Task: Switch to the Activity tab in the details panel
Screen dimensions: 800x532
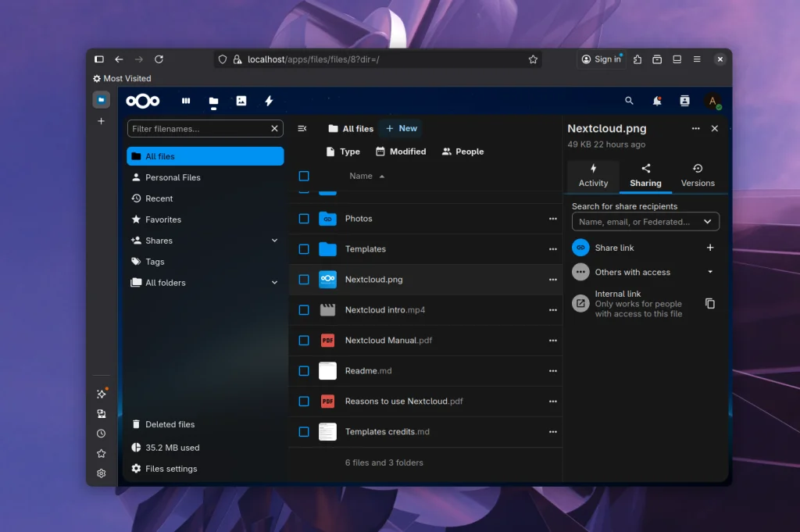Action: [593, 177]
